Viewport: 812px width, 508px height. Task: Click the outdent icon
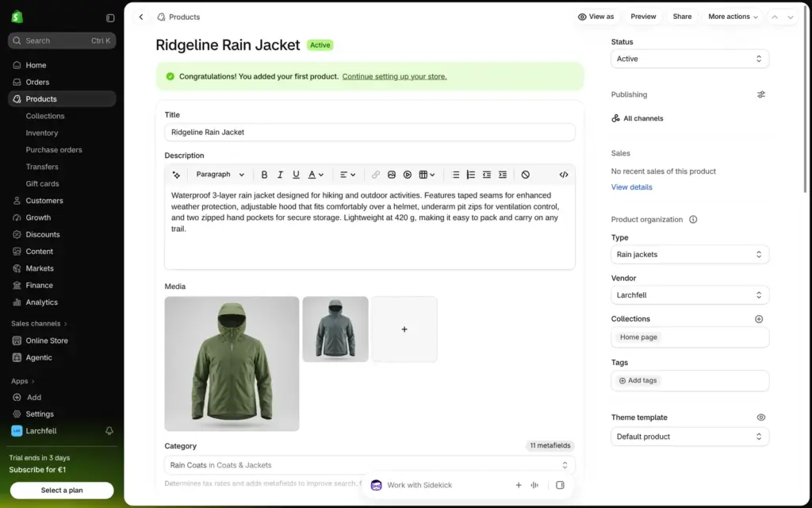tap(487, 175)
